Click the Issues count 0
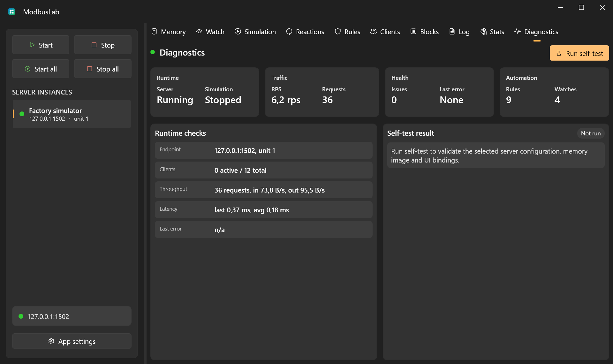613x364 pixels. pos(394,100)
